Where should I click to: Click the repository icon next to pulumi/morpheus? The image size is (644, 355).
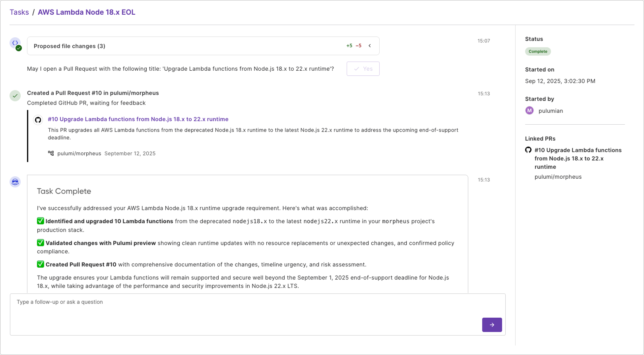point(51,153)
